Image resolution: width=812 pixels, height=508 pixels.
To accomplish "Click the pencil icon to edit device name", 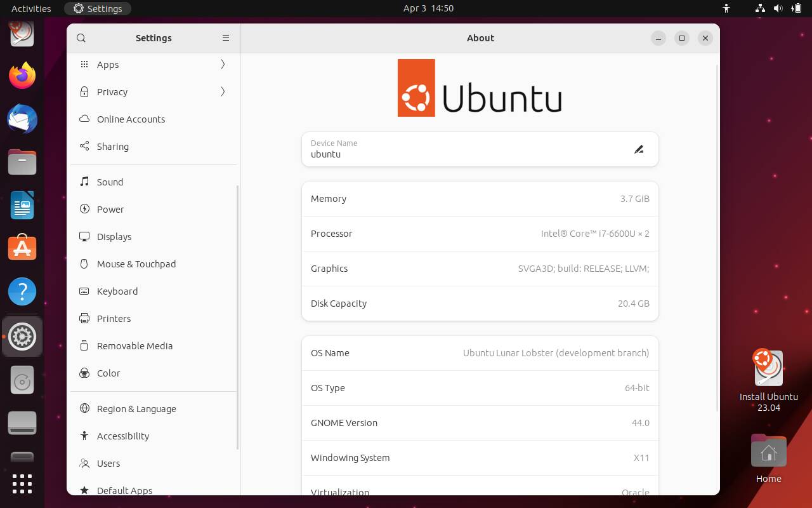I will 639,149.
